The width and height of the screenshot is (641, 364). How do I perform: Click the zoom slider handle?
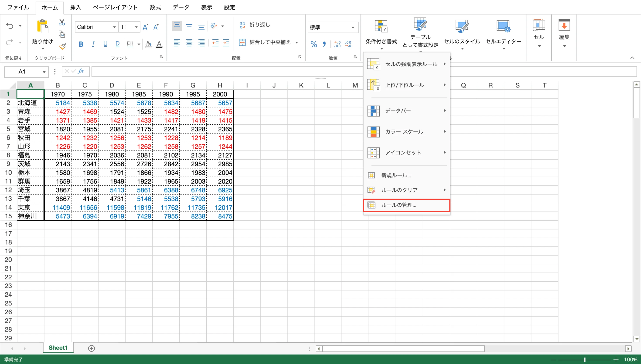pyautogui.click(x=584, y=359)
